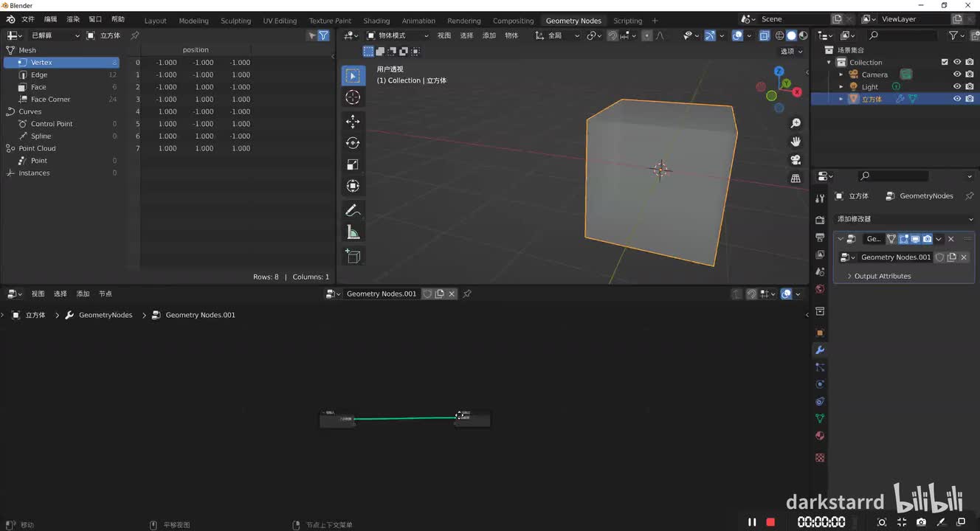980x531 pixels.
Task: Toggle the camera view icon
Action: tap(796, 160)
